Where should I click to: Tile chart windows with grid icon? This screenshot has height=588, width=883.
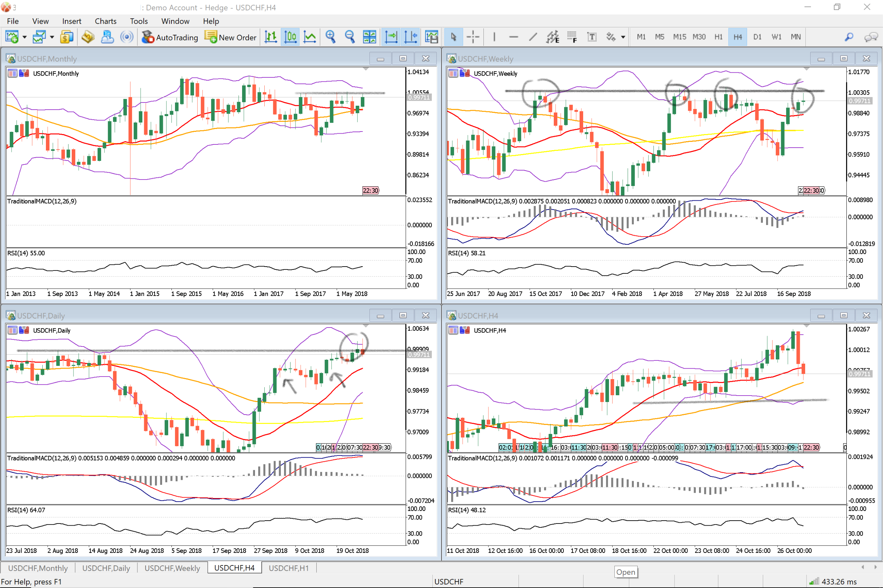369,37
